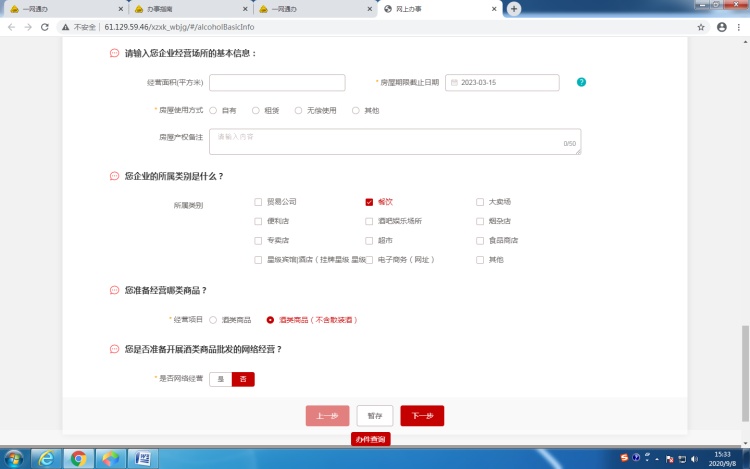This screenshot has width=750, height=469.
Task: Switch to the 办事指南 tab
Action: (x=182, y=9)
